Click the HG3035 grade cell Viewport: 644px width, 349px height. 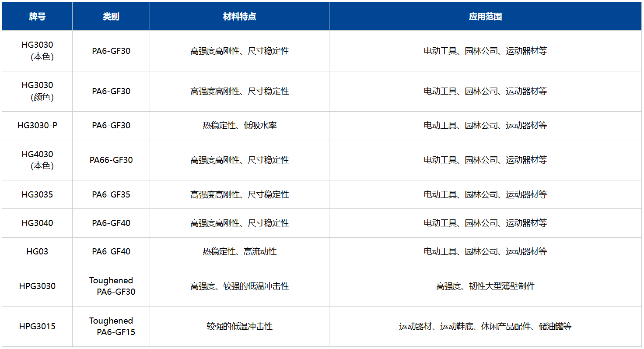click(x=37, y=194)
